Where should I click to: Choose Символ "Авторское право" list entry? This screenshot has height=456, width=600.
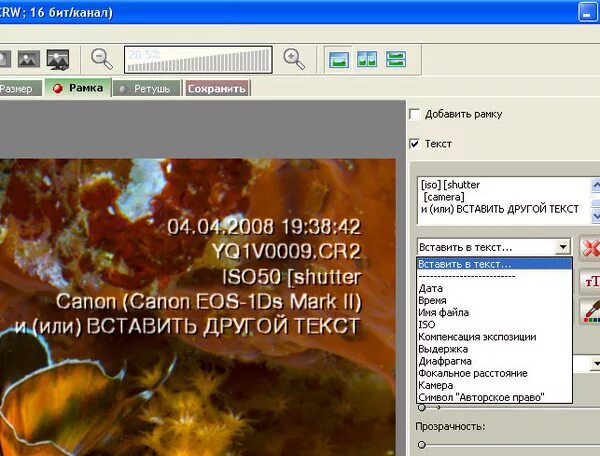494,397
